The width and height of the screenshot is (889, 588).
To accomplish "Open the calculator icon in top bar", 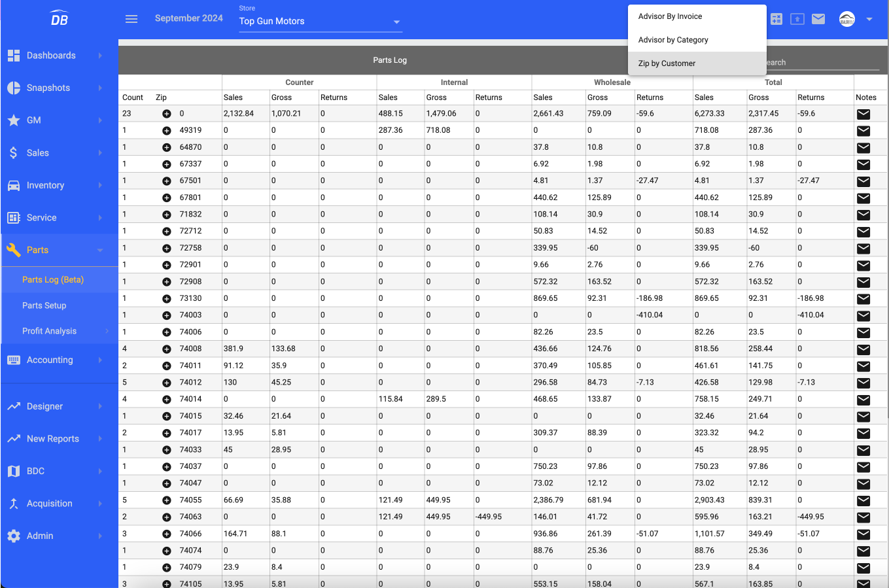I will [x=776, y=19].
